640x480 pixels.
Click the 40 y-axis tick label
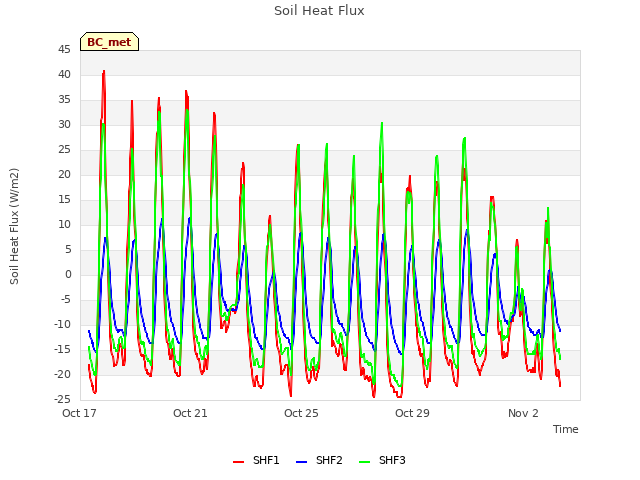coord(64,75)
